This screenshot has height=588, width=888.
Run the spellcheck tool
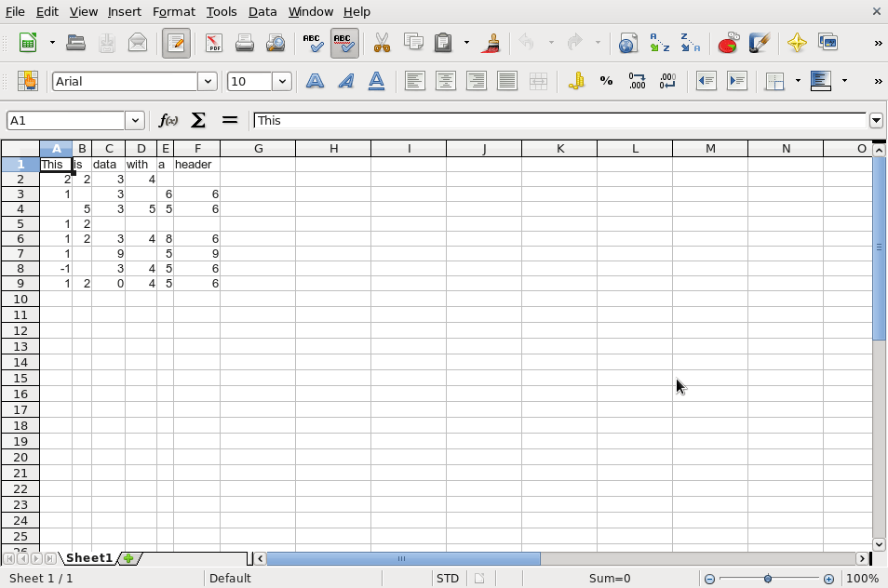tap(313, 42)
